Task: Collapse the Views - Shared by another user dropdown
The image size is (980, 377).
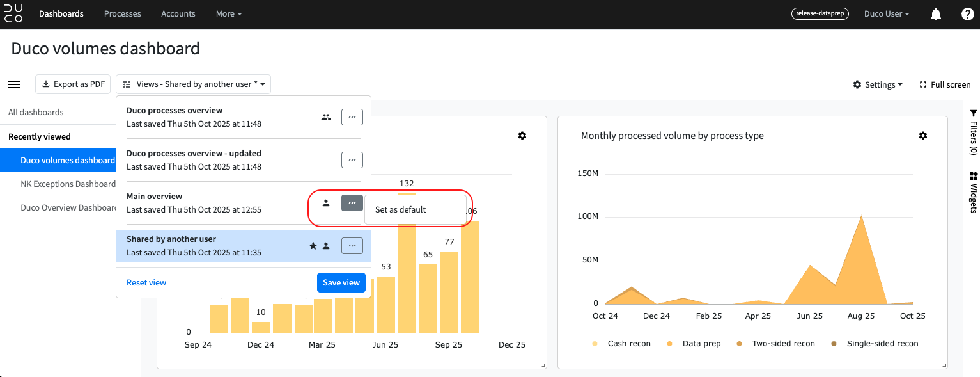Action: tap(193, 84)
